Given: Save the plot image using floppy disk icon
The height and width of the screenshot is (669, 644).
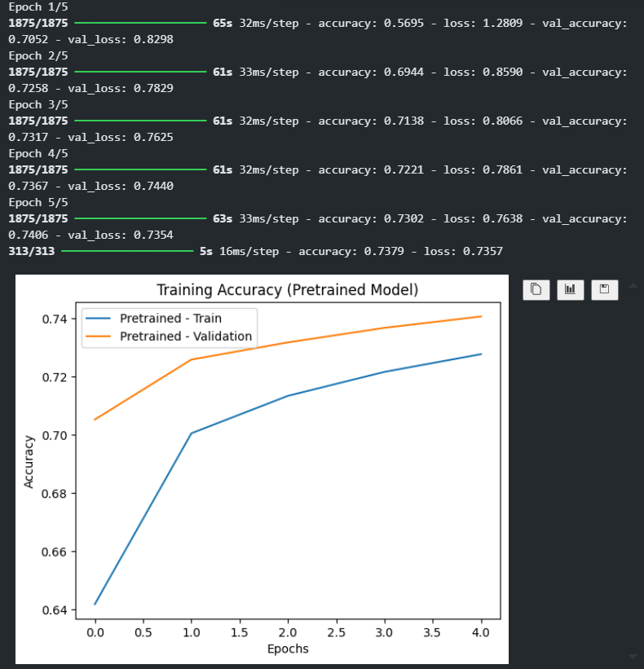Looking at the screenshot, I should pyautogui.click(x=604, y=290).
